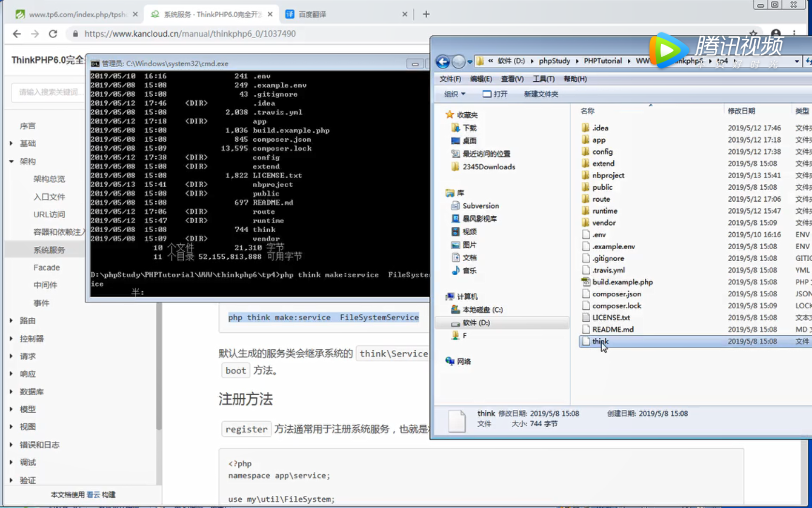Open the URL访问 docs page
This screenshot has height=508, width=812.
(49, 214)
